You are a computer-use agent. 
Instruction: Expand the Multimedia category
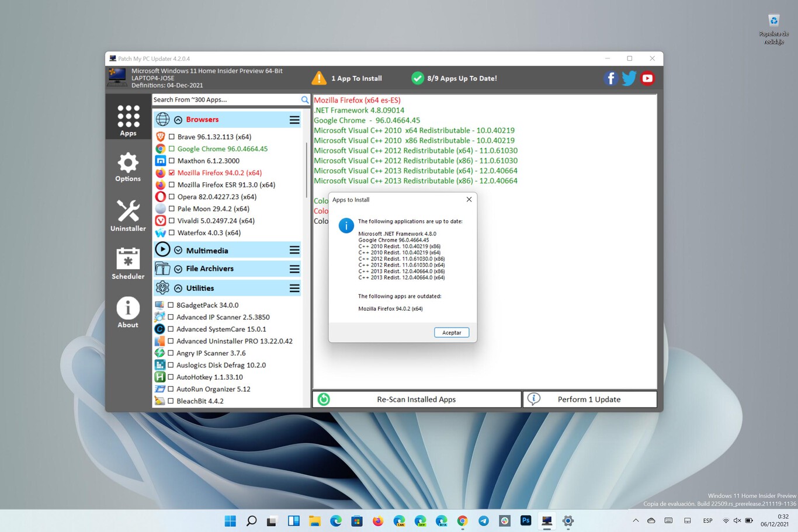coord(179,249)
